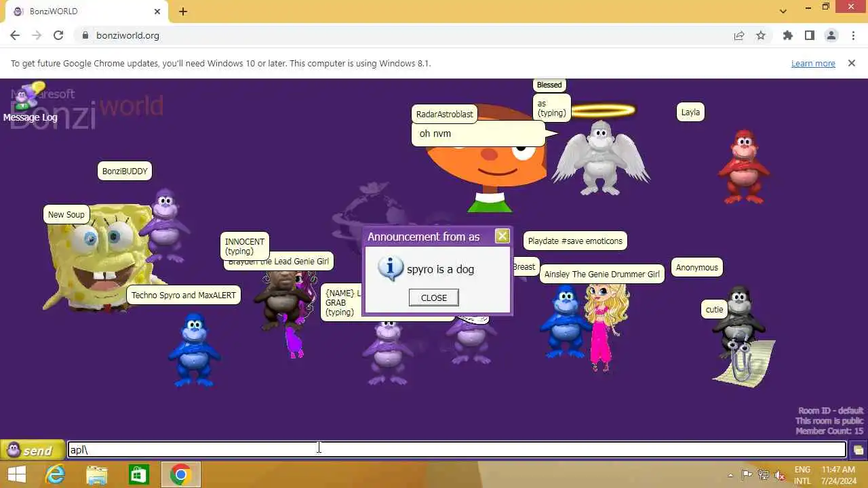Show hidden tray icons arrow
The image size is (868, 488).
click(730, 475)
